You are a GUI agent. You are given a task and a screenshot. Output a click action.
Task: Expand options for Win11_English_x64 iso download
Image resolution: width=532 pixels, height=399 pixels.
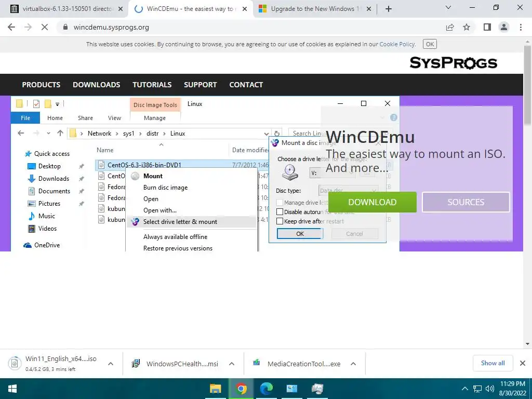pyautogui.click(x=111, y=364)
